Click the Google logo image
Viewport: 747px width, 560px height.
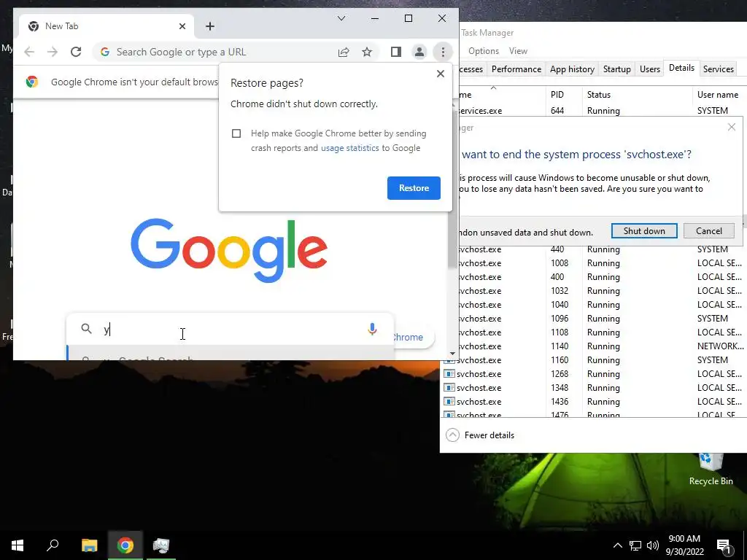coord(229,250)
